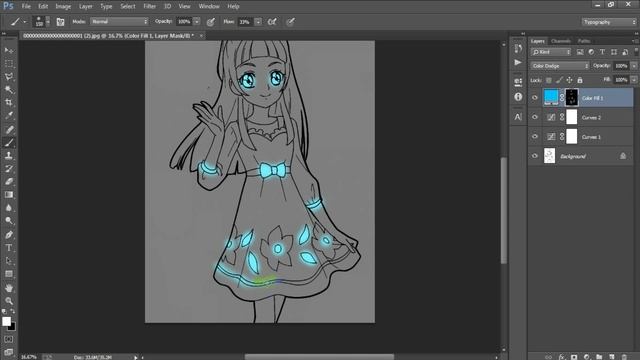This screenshot has width=640, height=360.
Task: Select the Magic Wand tool
Action: (x=9, y=90)
